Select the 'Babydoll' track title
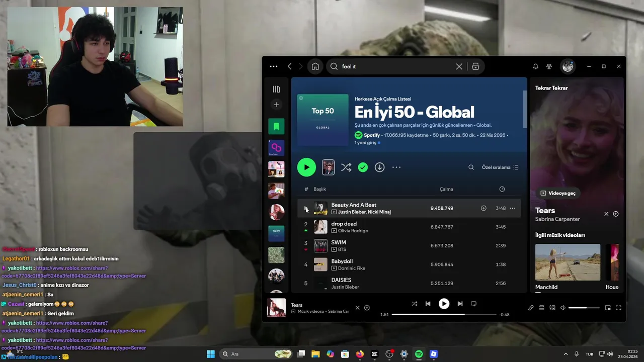 click(x=342, y=261)
